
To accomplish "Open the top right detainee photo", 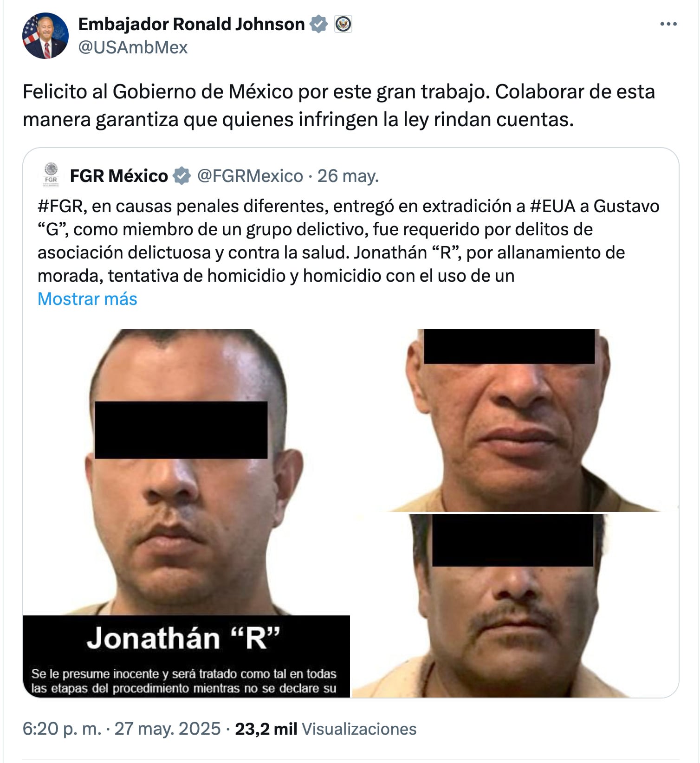I will tap(515, 420).
